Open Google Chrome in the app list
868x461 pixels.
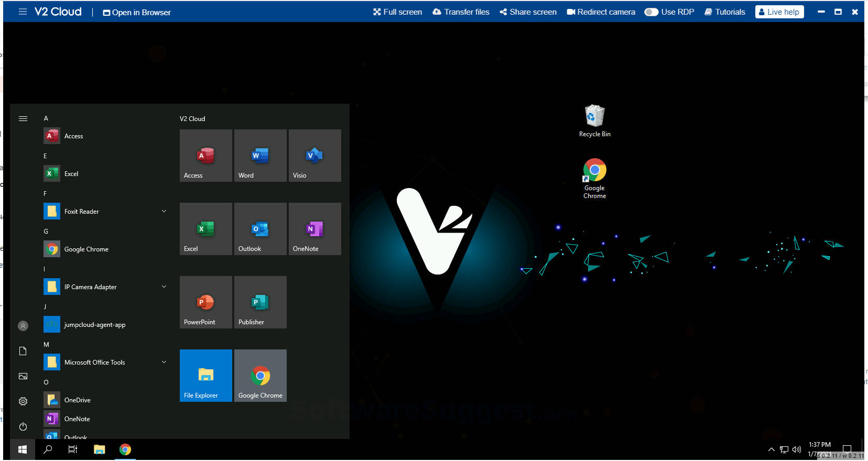click(x=105, y=249)
